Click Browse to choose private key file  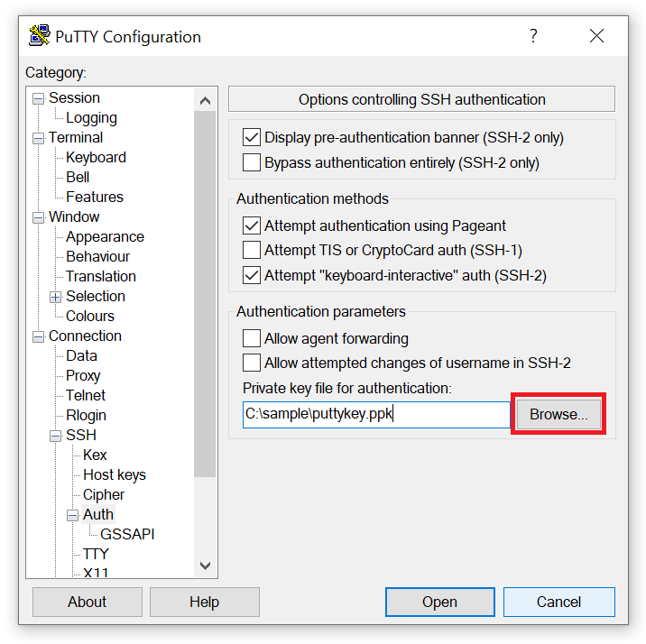point(558,414)
